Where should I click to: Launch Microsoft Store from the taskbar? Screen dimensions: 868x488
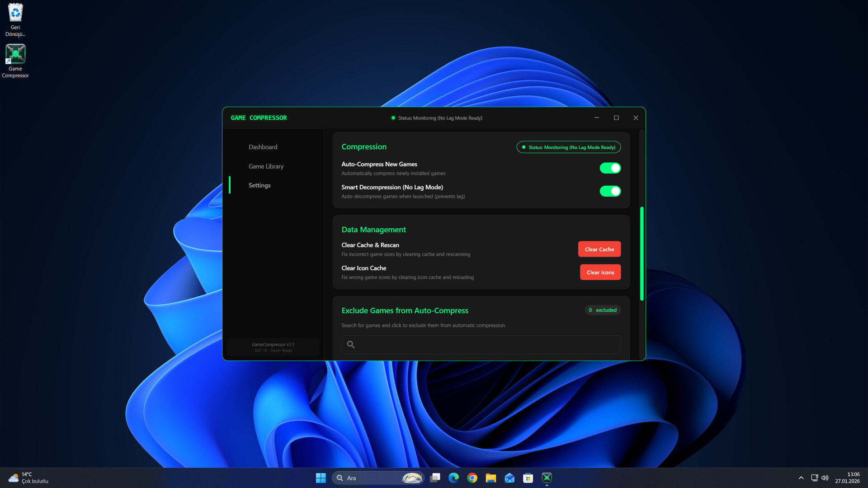tap(528, 478)
